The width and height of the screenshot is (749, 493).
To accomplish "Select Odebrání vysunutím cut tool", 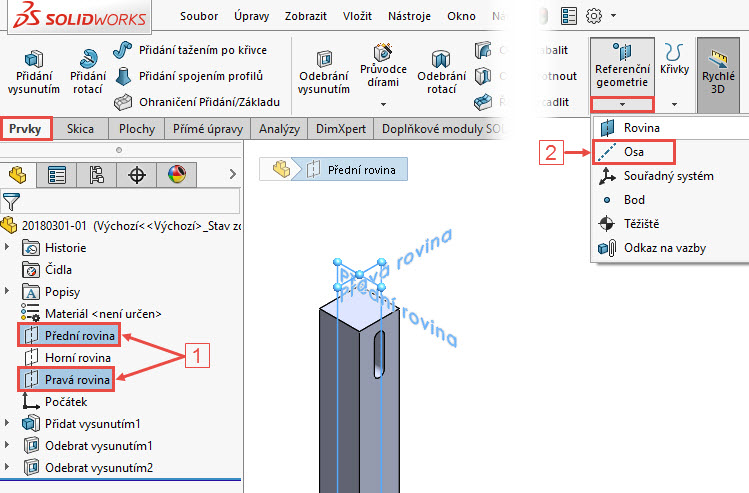I will tap(324, 72).
